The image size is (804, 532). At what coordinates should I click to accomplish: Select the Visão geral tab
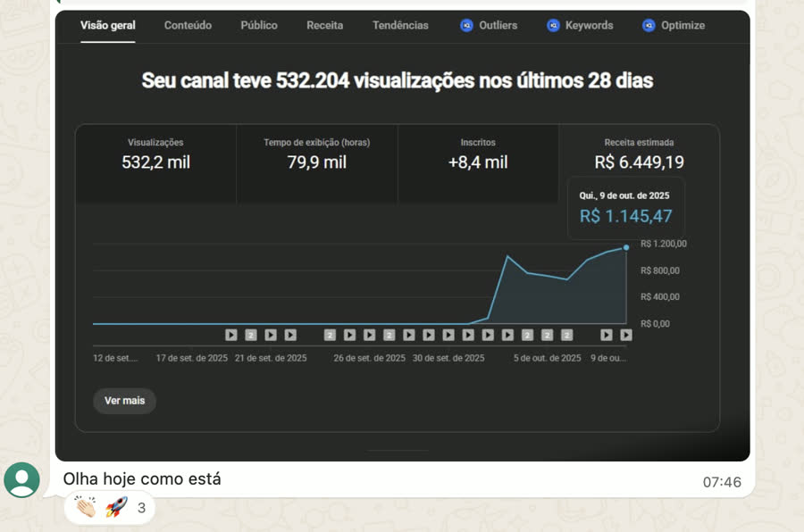click(x=108, y=25)
